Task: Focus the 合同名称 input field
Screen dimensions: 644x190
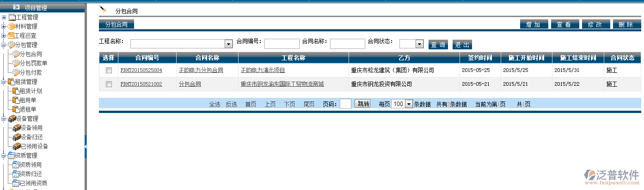Action: (x=347, y=44)
